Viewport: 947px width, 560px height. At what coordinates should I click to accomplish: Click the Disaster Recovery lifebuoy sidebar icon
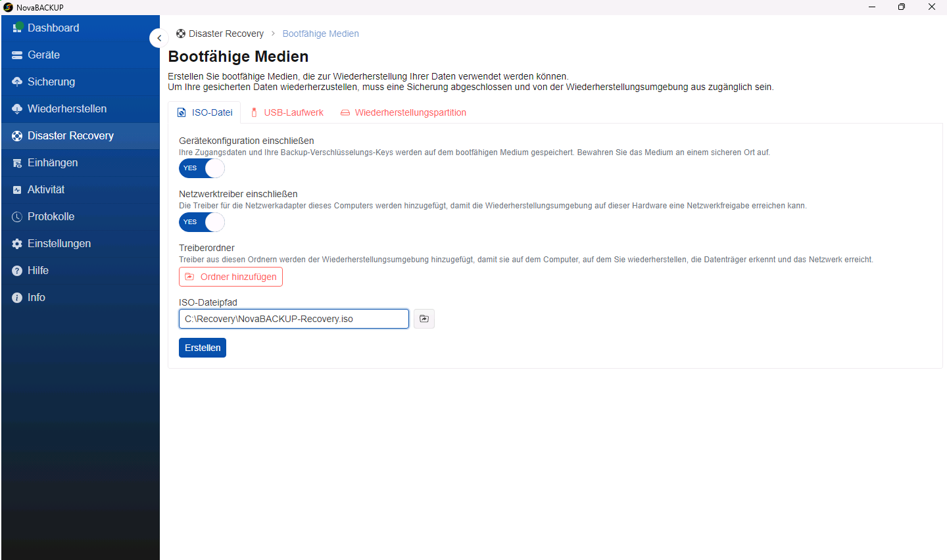tap(17, 136)
